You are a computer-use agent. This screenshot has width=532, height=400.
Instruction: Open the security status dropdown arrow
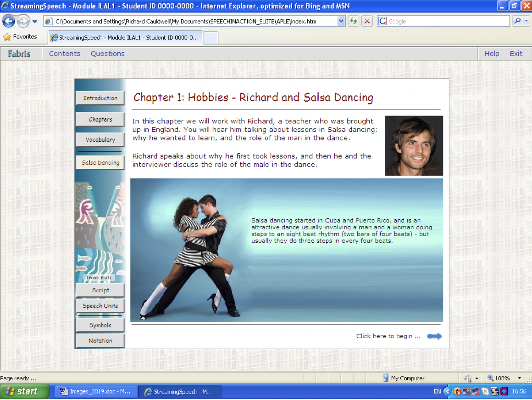click(477, 378)
